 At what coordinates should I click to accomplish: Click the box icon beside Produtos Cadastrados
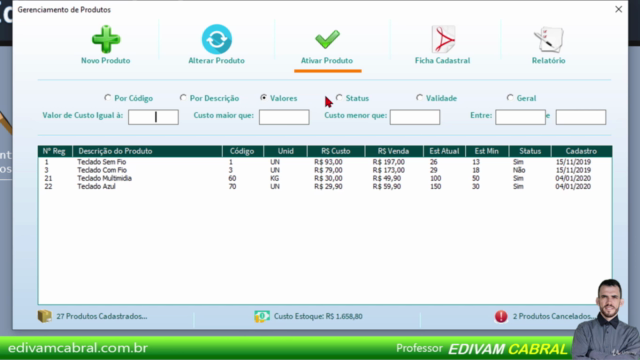tap(44, 316)
